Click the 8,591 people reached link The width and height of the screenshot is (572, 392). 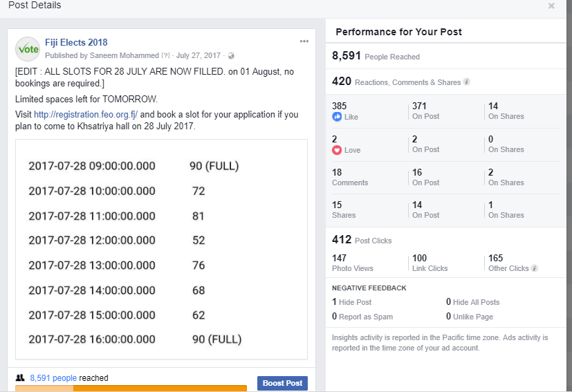tap(53, 377)
